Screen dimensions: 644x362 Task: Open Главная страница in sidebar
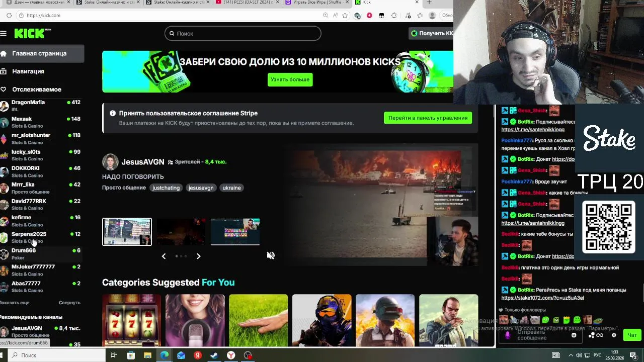pos(42,53)
